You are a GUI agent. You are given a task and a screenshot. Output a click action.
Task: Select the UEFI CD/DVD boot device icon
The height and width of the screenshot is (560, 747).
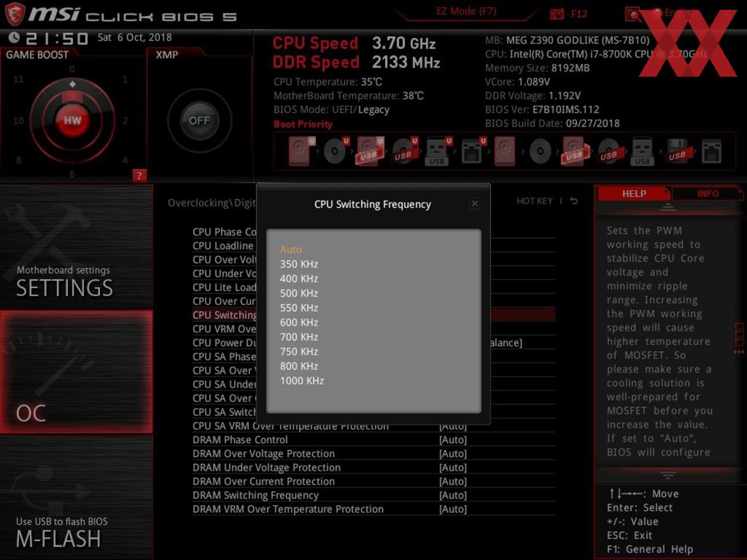pos(335,151)
